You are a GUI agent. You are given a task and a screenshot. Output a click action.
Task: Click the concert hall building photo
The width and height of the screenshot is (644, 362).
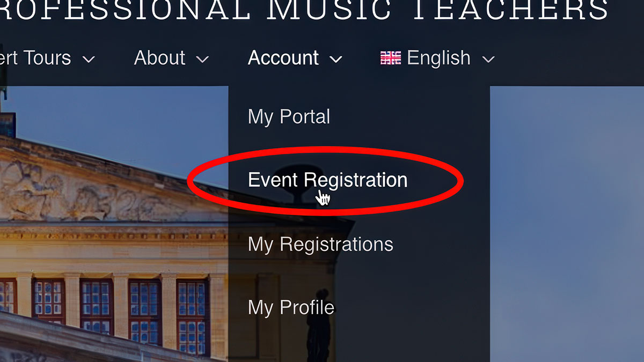coord(114,224)
